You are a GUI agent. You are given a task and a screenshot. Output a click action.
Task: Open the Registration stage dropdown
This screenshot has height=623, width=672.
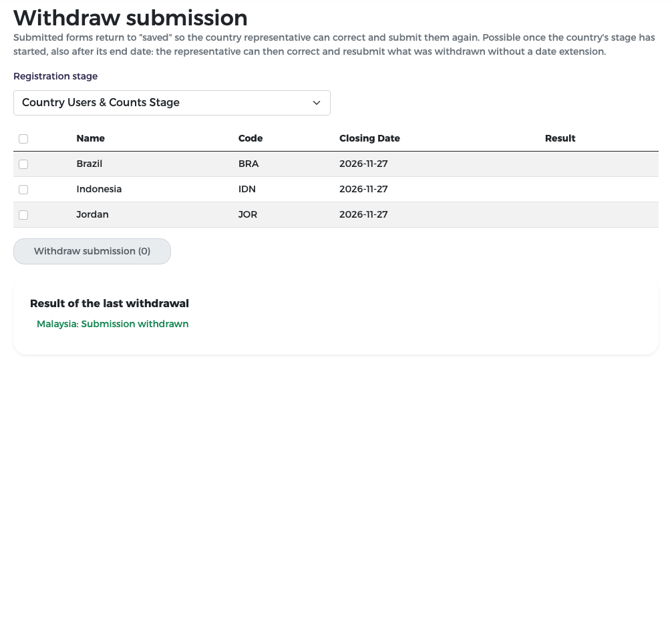pyautogui.click(x=172, y=103)
